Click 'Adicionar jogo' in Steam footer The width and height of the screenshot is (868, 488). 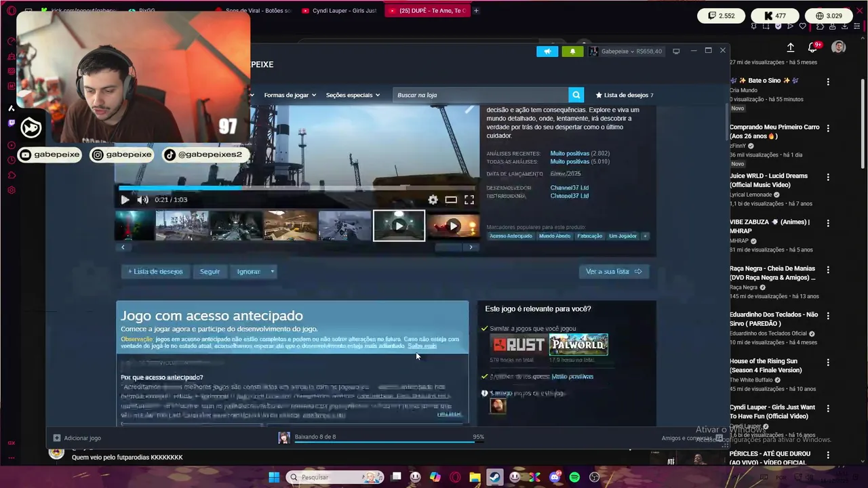click(x=77, y=438)
